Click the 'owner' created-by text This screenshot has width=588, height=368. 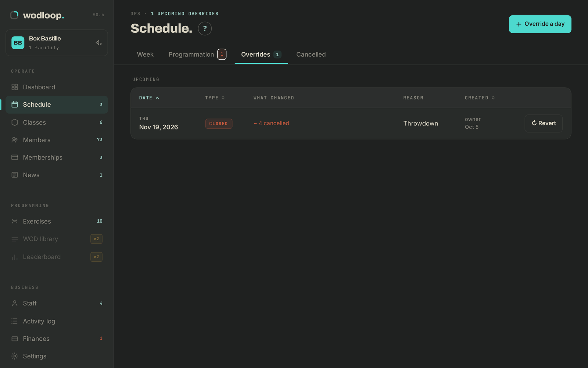tap(473, 119)
